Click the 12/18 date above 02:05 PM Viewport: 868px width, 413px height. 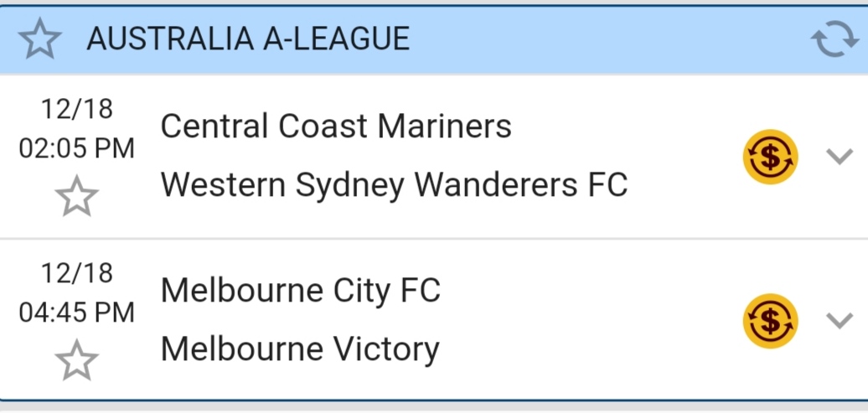click(x=76, y=109)
